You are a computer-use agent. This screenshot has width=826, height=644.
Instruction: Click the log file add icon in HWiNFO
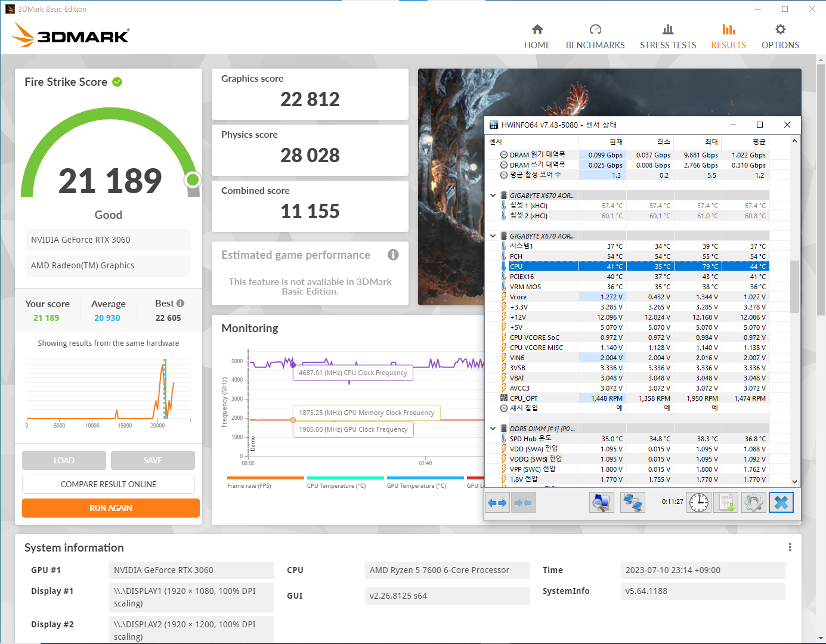point(726,503)
